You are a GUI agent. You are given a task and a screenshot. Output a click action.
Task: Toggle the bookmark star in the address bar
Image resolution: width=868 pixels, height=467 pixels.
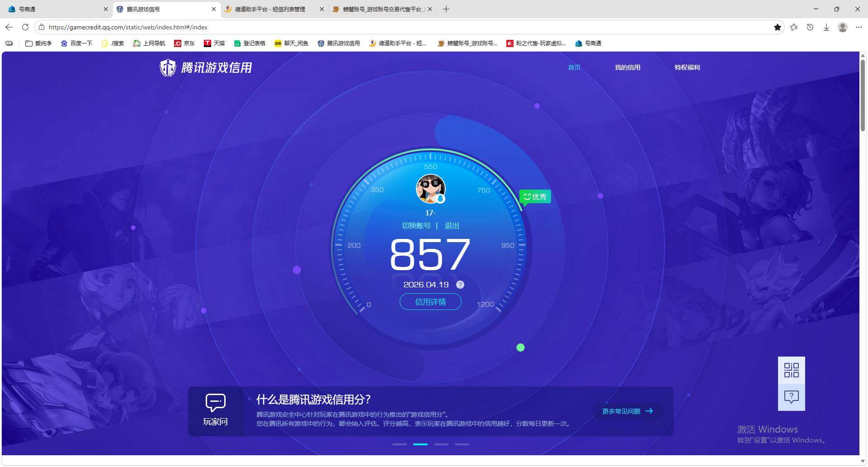[778, 27]
